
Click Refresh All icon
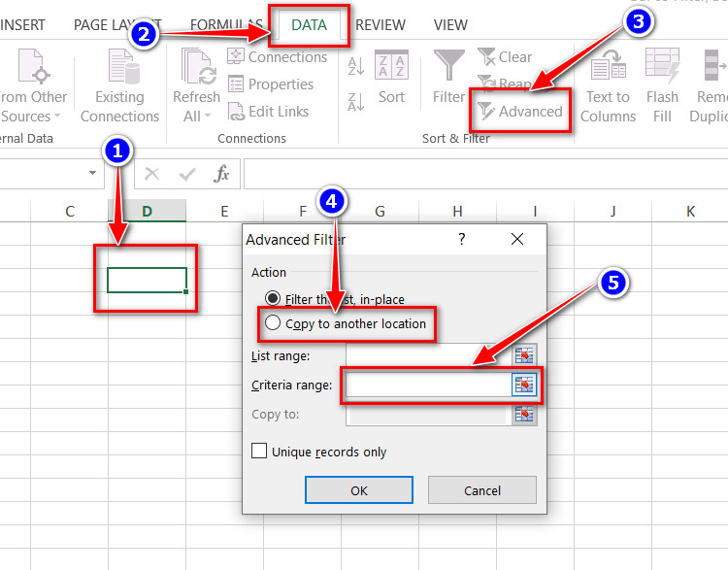[200, 66]
